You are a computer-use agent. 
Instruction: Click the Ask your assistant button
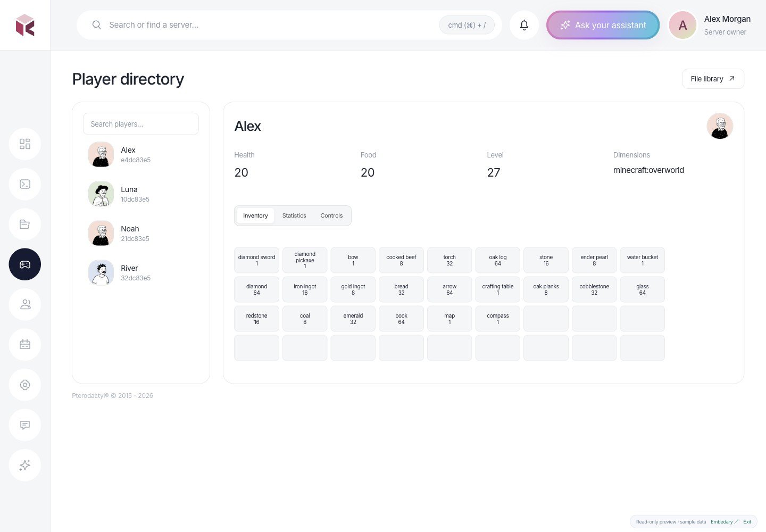click(x=603, y=25)
